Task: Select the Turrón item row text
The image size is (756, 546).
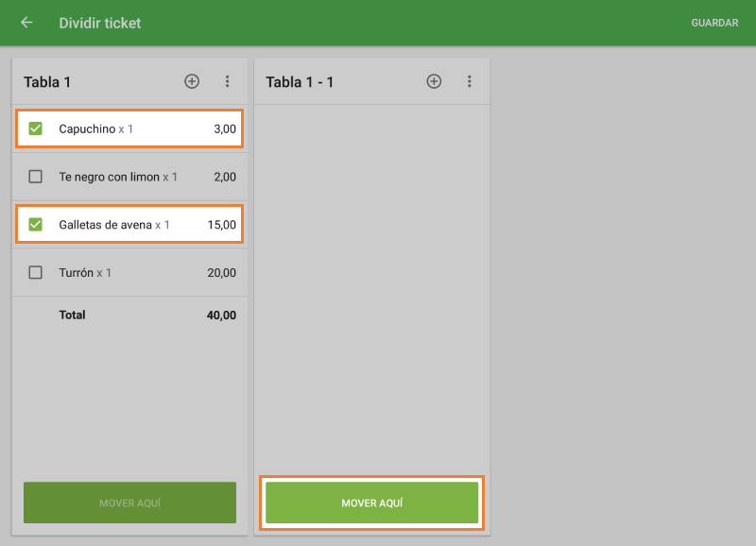Action: coord(77,273)
